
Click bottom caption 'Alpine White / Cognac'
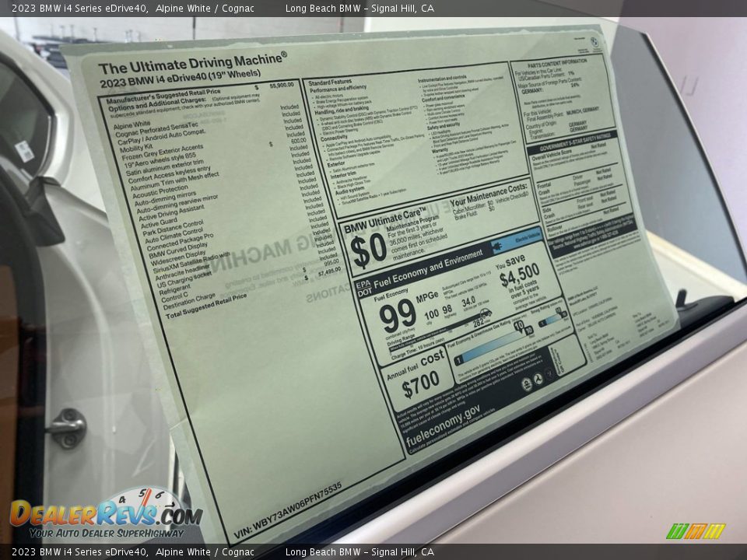pos(205,552)
